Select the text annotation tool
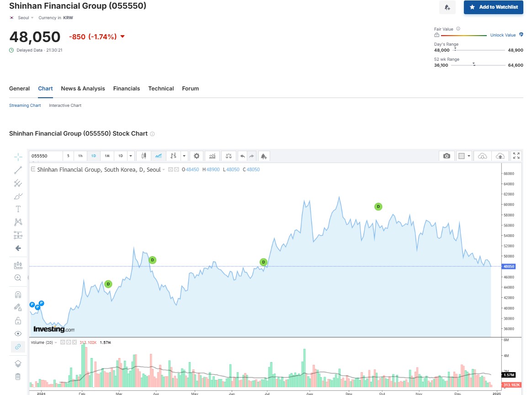This screenshot has width=532, height=395. 18,209
